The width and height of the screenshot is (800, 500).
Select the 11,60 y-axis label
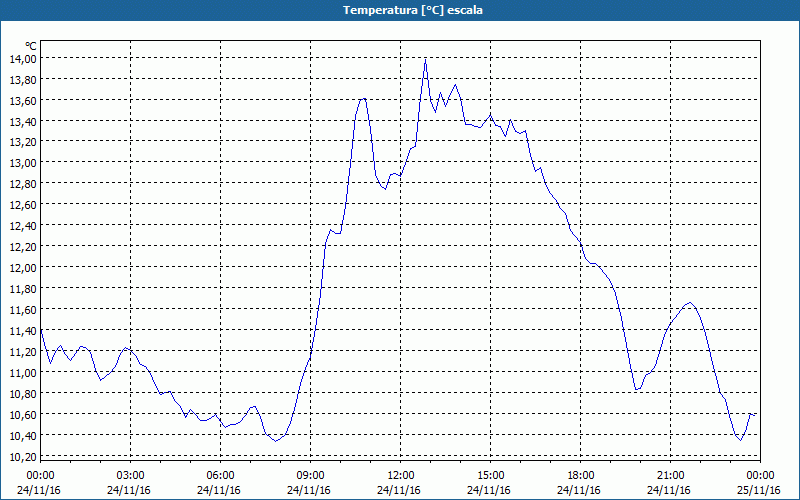pos(23,310)
